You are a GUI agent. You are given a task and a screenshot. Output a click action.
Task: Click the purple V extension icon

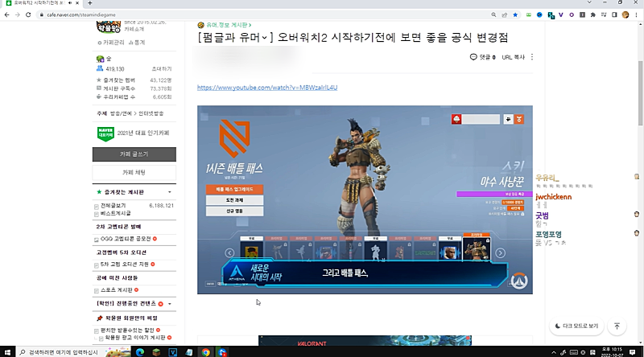click(561, 14)
